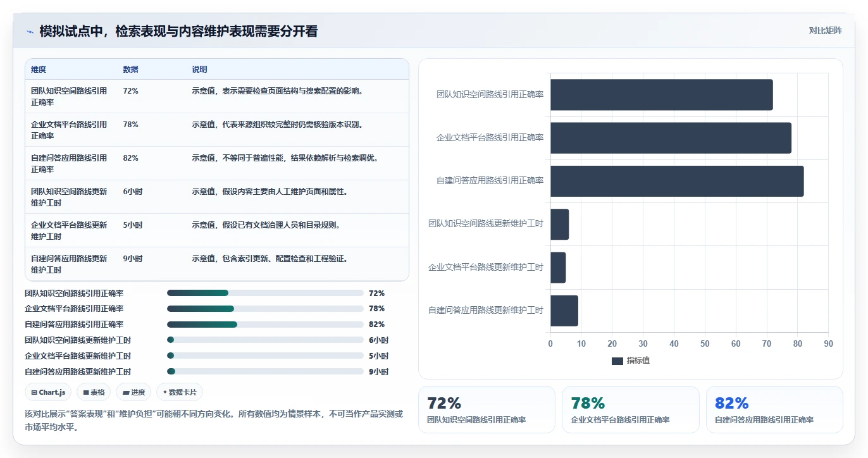
Task: Click the 对比矩阵 tag at top right
Action: pos(825,30)
